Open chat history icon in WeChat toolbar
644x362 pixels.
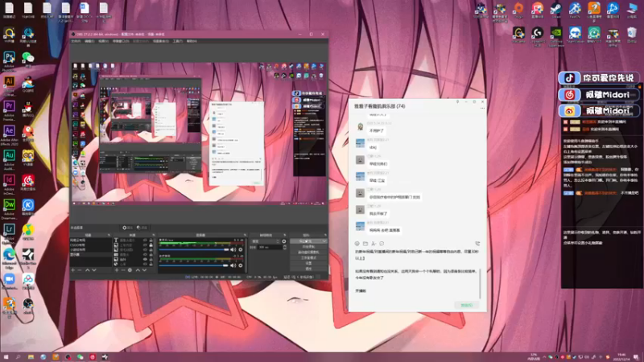[x=382, y=244]
